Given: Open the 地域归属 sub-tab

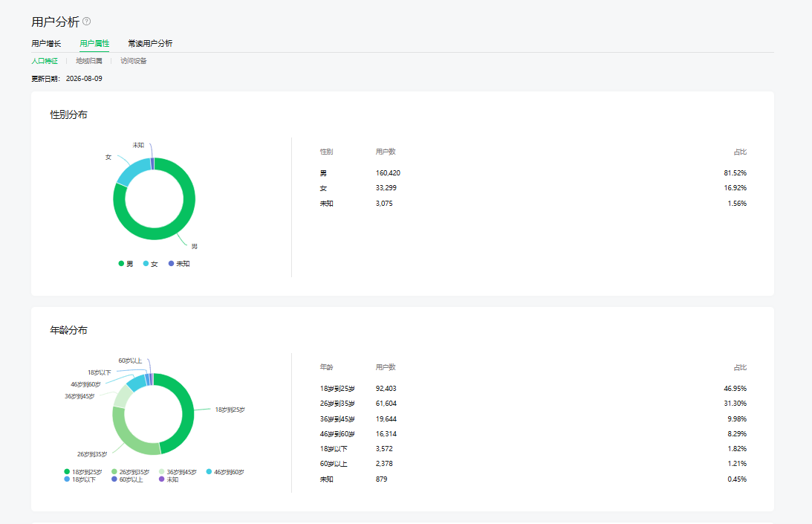Looking at the screenshot, I should [x=89, y=61].
